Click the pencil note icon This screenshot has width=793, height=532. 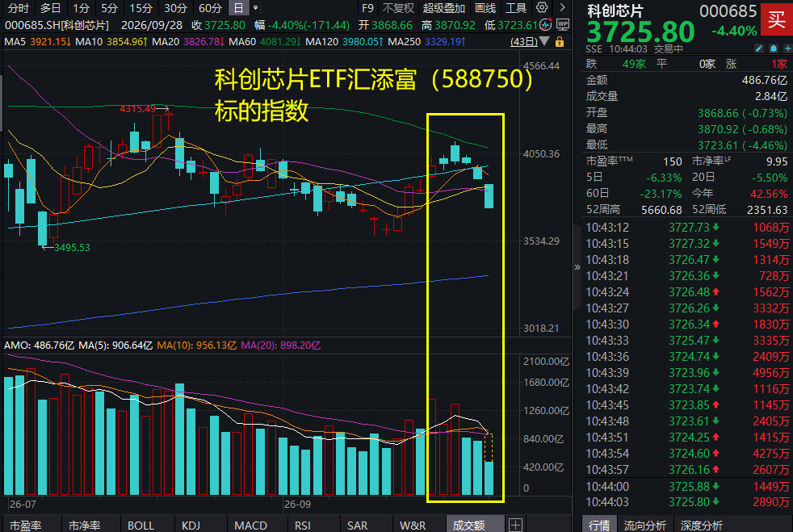758,48
